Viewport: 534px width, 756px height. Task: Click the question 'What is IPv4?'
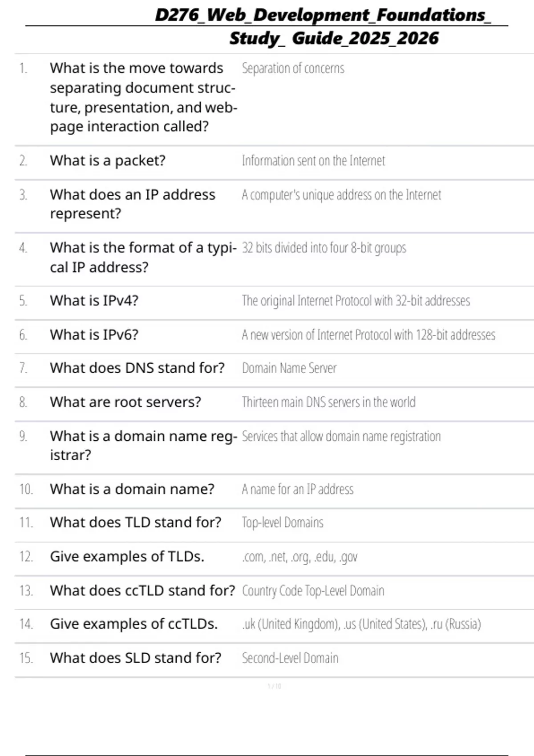[94, 301]
